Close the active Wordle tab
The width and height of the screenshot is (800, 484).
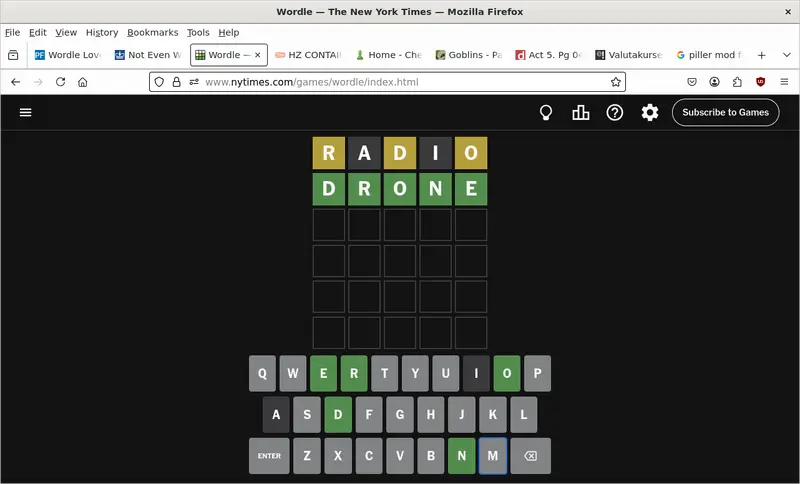point(258,55)
